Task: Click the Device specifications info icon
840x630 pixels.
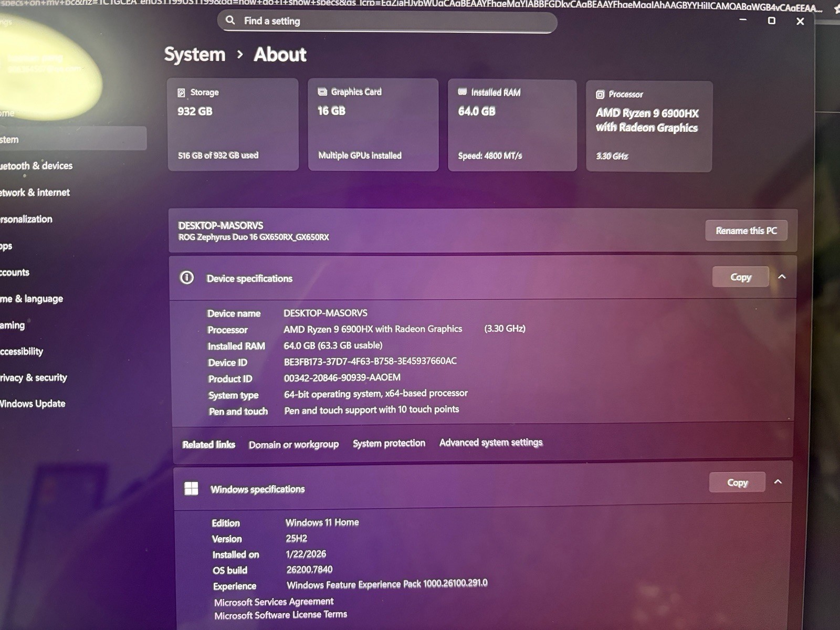Action: (186, 277)
